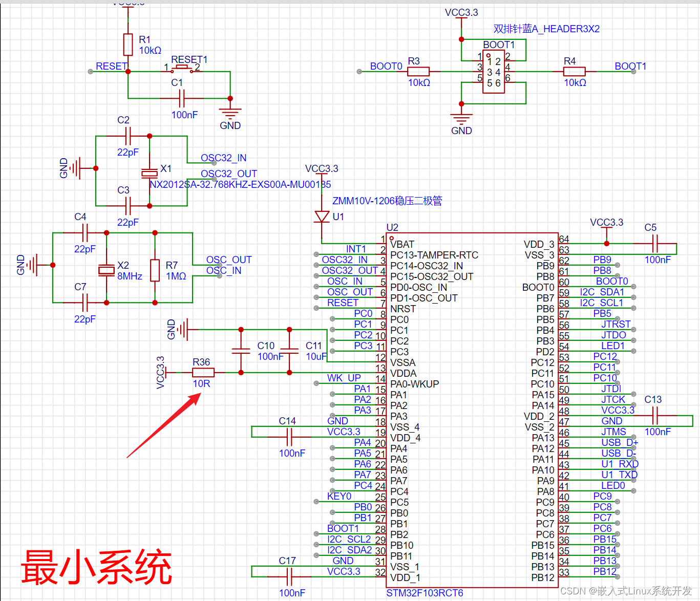Click the GND symbol left of crystal X2

pos(32,265)
